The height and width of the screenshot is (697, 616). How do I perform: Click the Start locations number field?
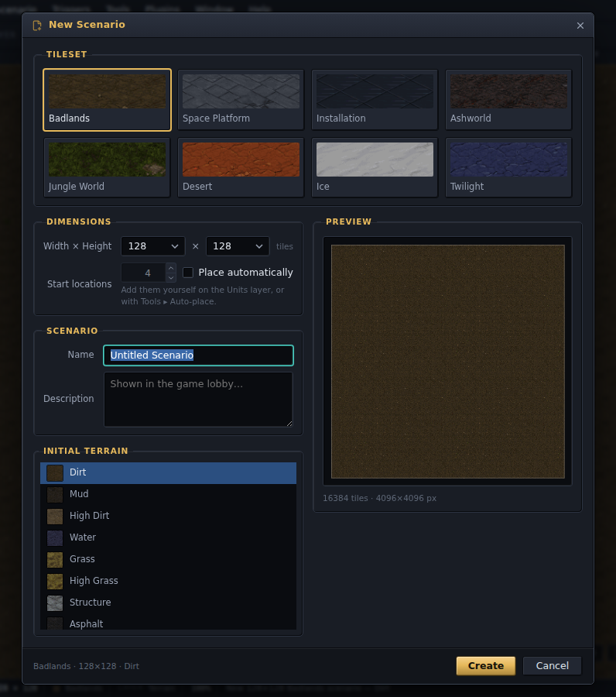(143, 273)
